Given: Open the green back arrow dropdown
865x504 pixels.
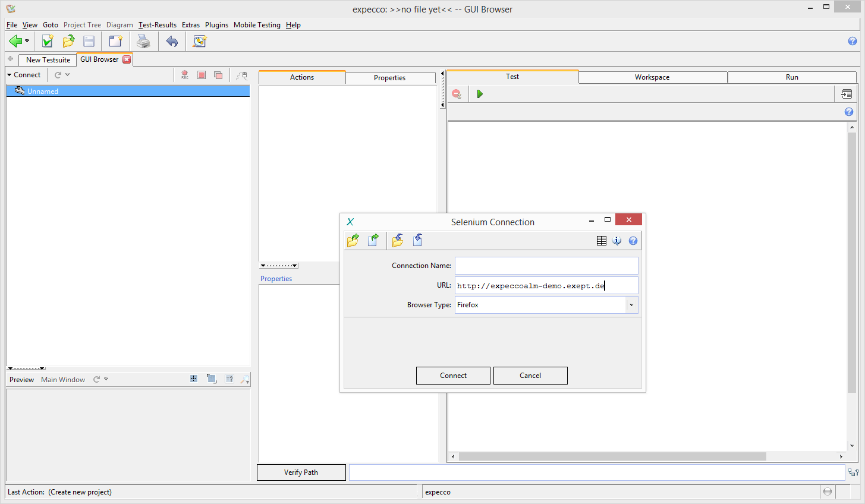Looking at the screenshot, I should [27, 41].
